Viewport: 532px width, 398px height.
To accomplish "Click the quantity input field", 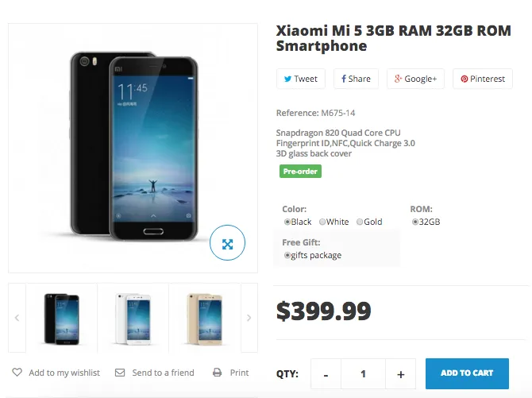I will [x=363, y=373].
